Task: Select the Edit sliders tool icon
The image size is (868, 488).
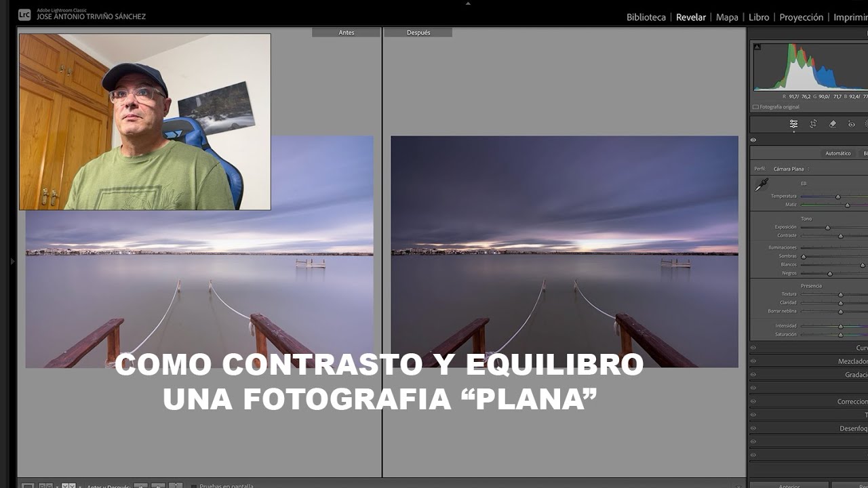Action: (793, 124)
